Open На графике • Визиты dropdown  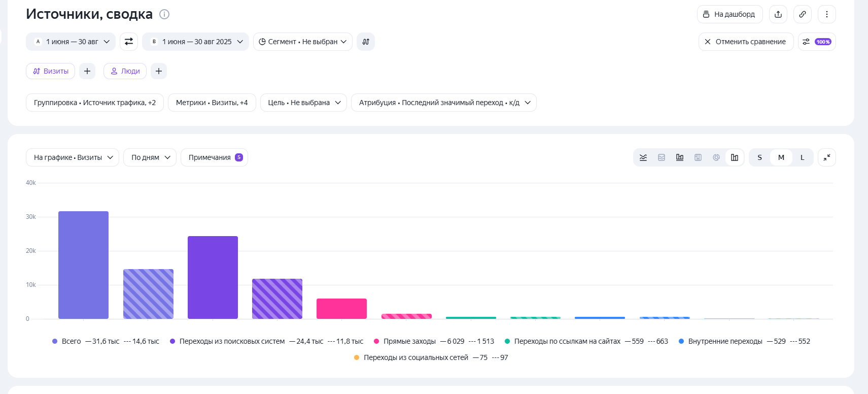[x=73, y=157]
